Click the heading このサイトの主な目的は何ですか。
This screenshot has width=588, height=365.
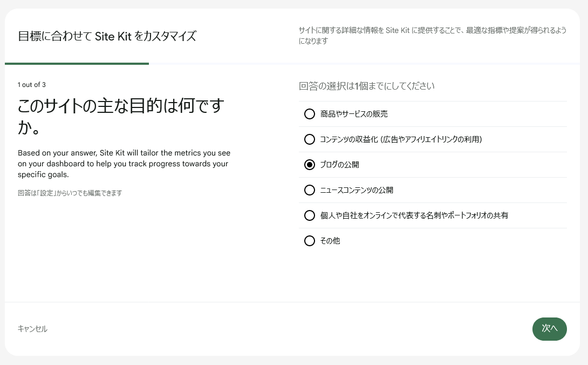121,116
